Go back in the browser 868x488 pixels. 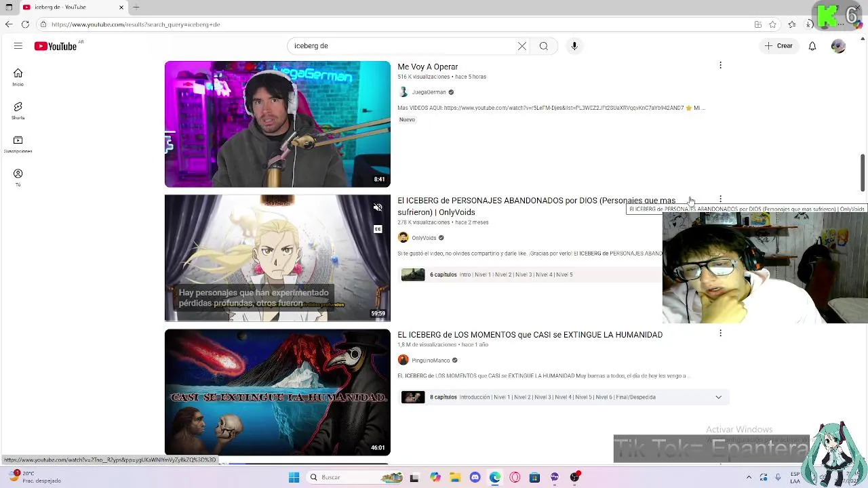point(8,24)
